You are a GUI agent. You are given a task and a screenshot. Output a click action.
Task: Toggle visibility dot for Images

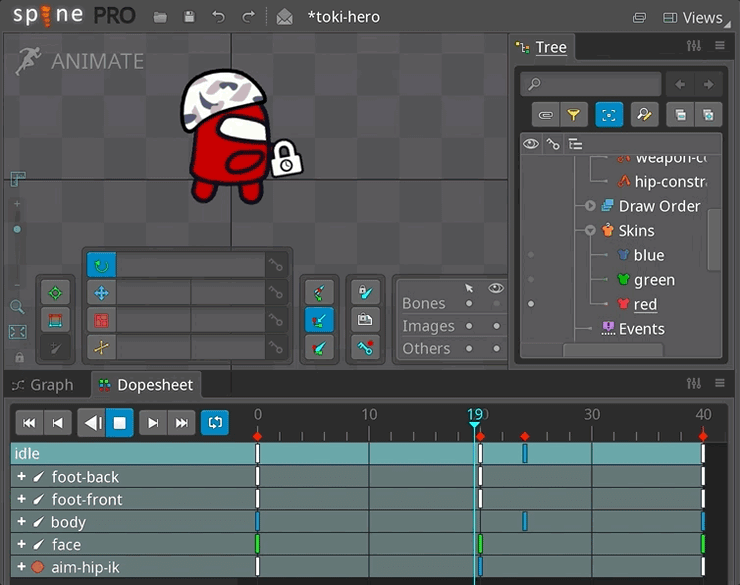[496, 326]
